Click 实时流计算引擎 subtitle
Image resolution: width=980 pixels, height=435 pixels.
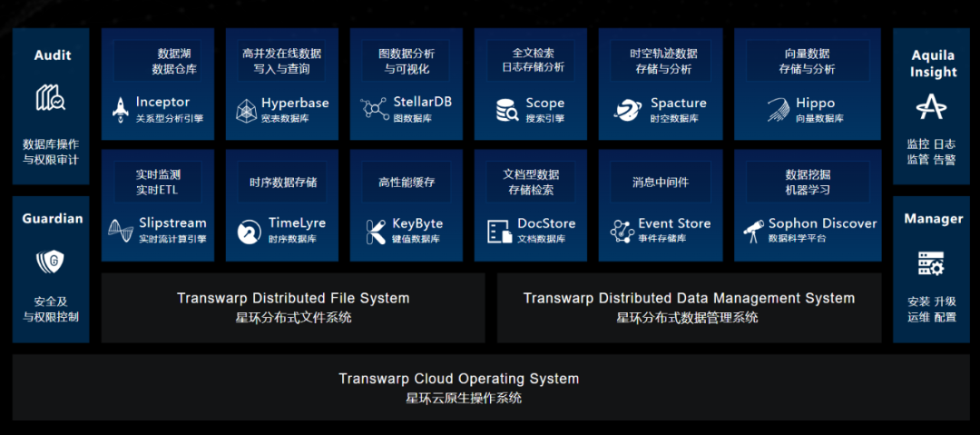[172, 239]
